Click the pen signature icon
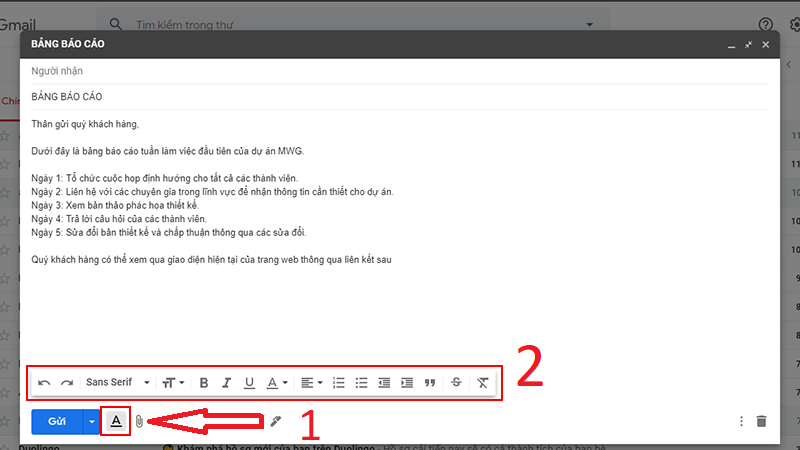 (x=276, y=421)
